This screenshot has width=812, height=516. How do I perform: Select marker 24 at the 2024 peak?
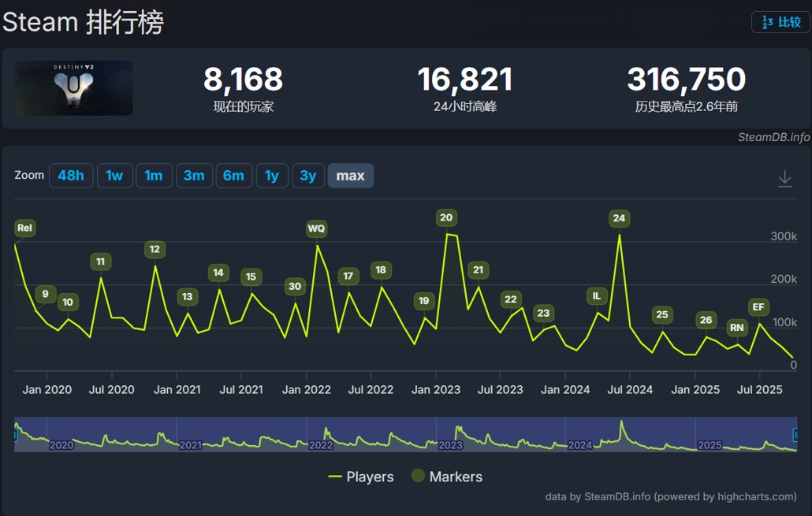pos(619,218)
